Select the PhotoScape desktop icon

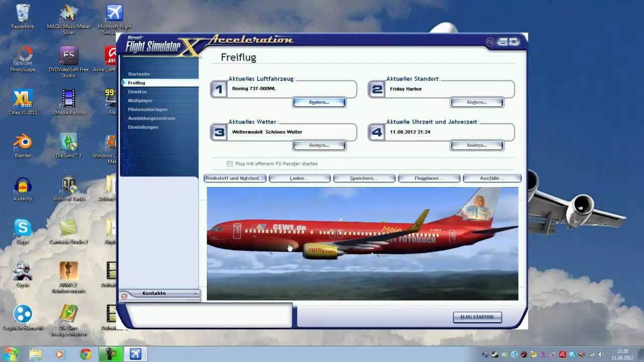tap(22, 59)
